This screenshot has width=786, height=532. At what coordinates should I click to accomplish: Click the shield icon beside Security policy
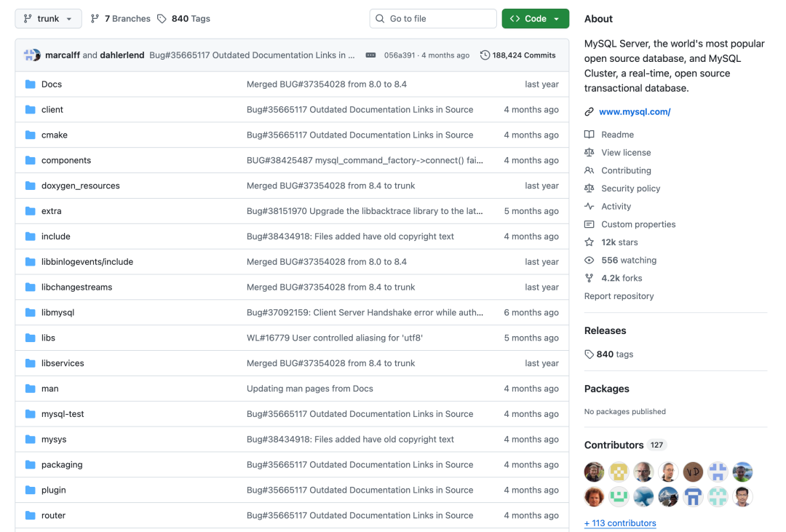[589, 188]
